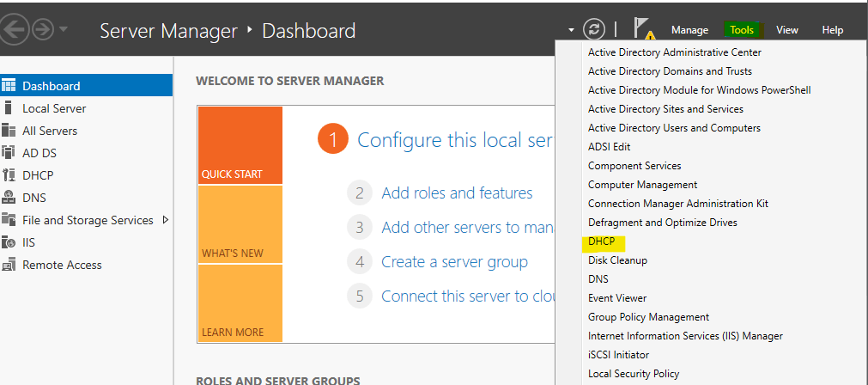Screen dimensions: 868x385
Task: Open dropdown arrow left of refresh icon
Action: 571,31
